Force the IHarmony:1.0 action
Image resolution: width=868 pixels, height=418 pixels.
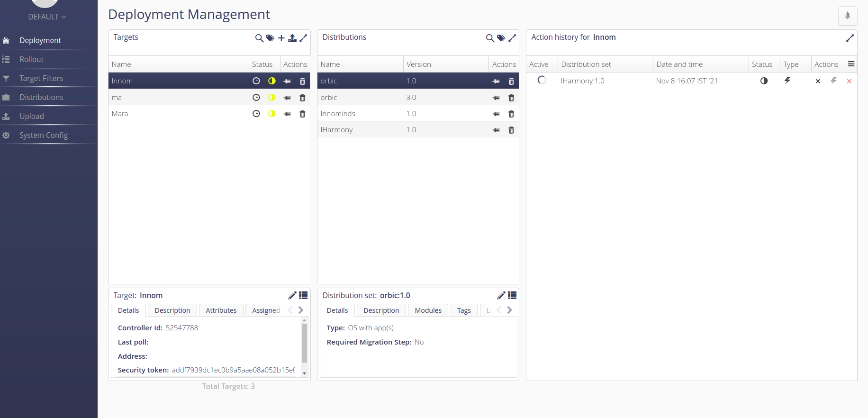833,81
